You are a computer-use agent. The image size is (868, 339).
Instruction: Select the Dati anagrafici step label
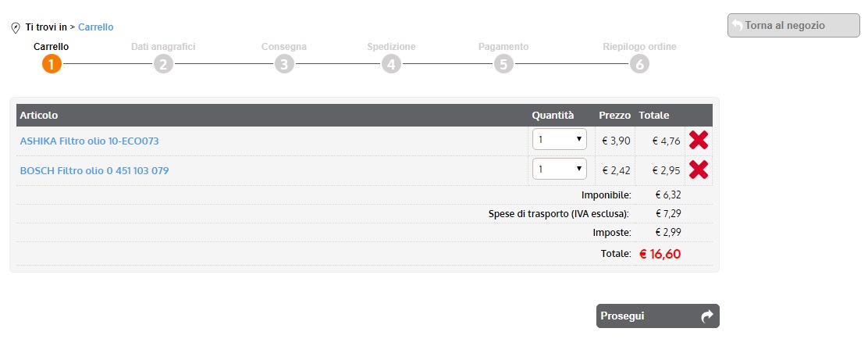point(163,47)
